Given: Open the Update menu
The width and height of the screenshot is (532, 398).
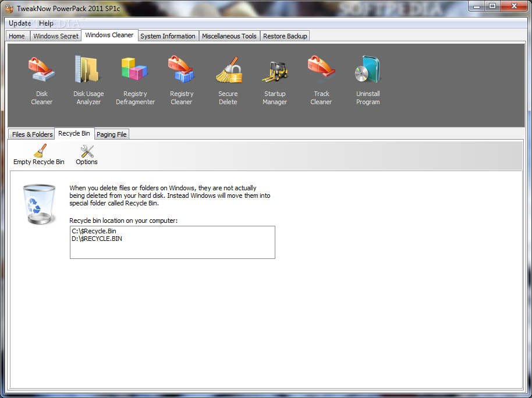Looking at the screenshot, I should click(x=20, y=23).
